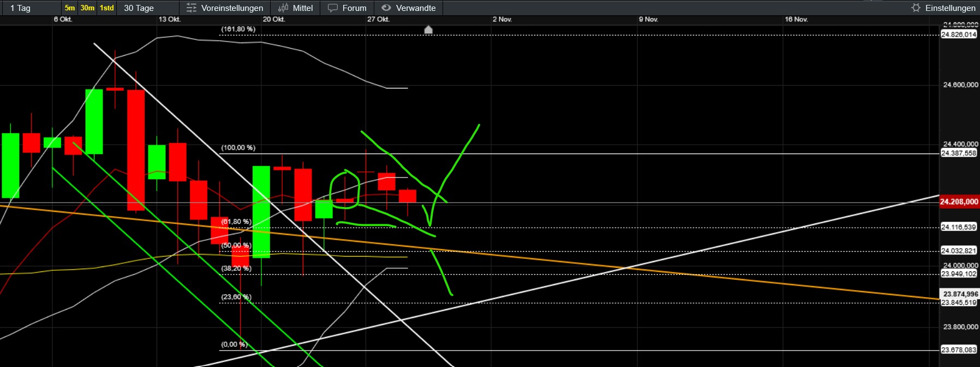Select the 1std interval shortcut

tap(107, 8)
